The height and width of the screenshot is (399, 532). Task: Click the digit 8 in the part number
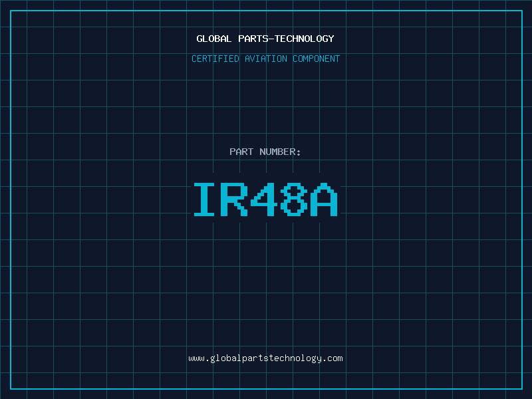(295, 199)
